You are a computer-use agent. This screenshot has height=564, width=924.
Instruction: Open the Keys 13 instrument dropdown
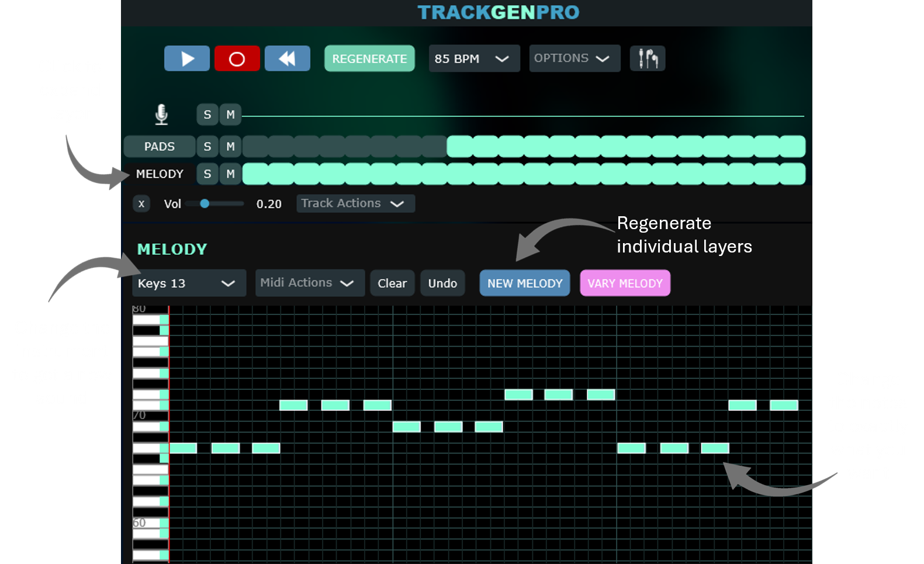tap(188, 283)
